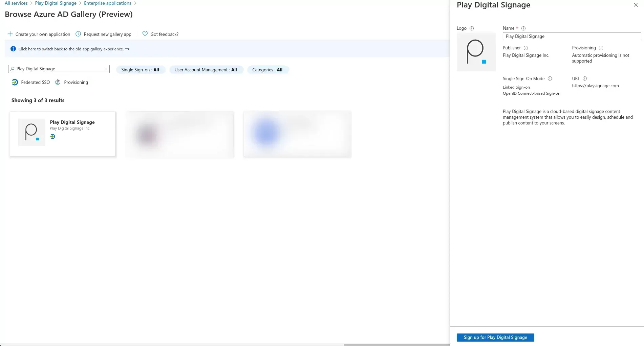The height and width of the screenshot is (346, 644).
Task: Click the Federated SSO legend label
Action: pyautogui.click(x=36, y=82)
